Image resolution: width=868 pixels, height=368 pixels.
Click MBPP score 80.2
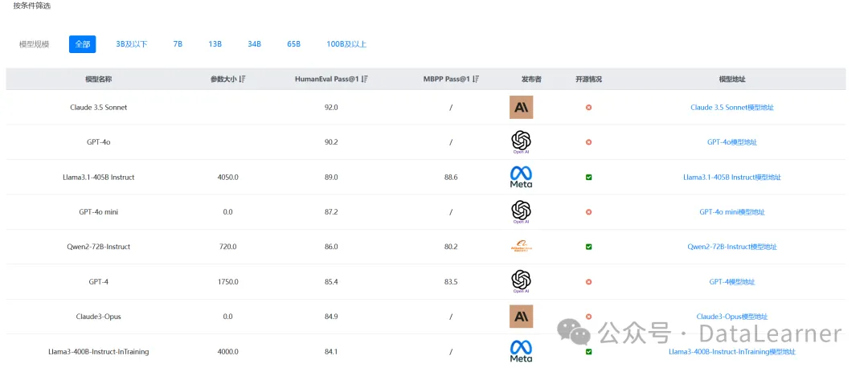click(x=451, y=247)
